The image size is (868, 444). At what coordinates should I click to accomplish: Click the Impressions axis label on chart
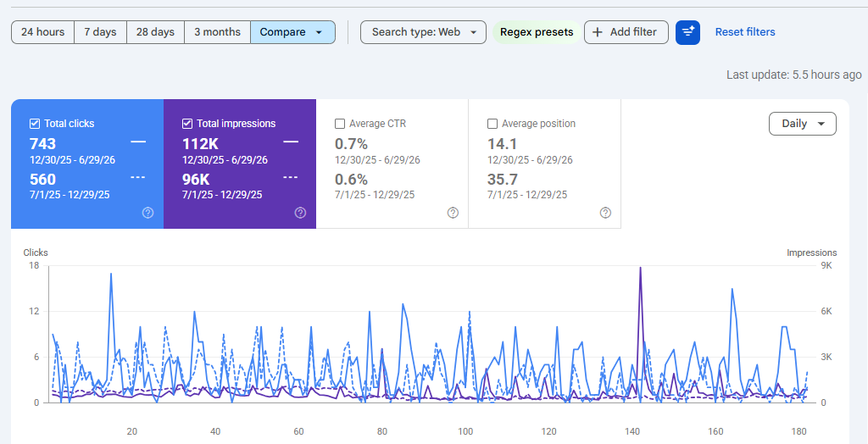tap(811, 253)
